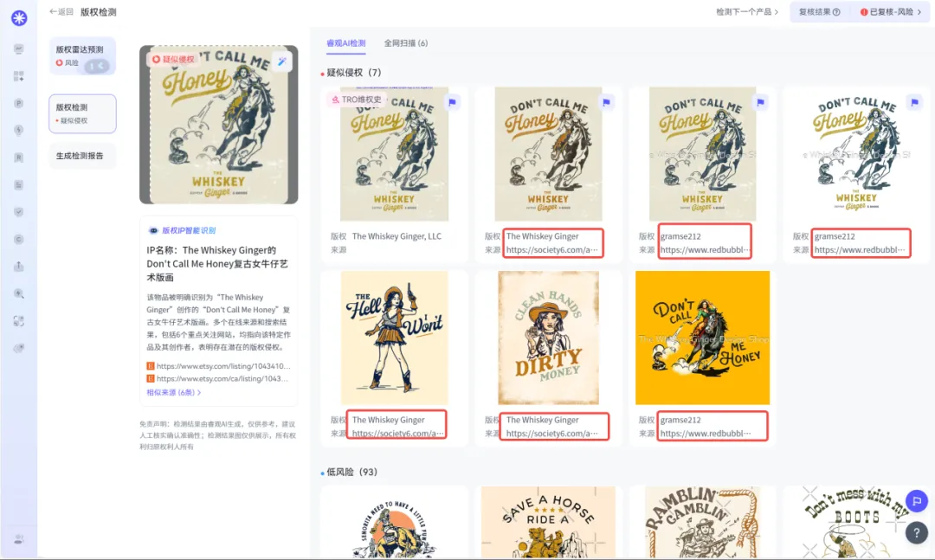Click 检测下一个产品 to go to the next product

pyautogui.click(x=747, y=12)
